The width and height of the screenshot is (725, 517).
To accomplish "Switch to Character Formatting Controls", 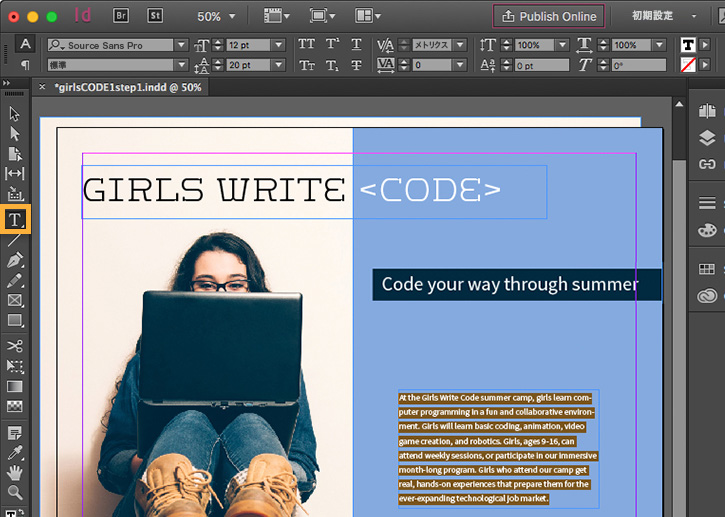I will 25,44.
